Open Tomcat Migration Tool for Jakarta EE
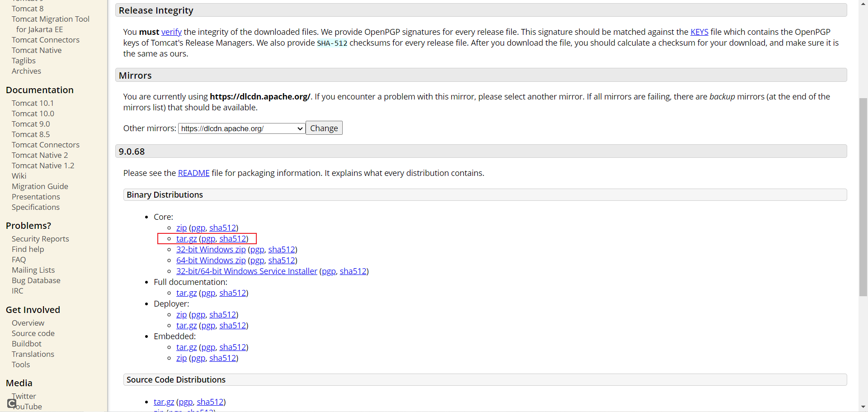The width and height of the screenshot is (868, 412). [51, 24]
